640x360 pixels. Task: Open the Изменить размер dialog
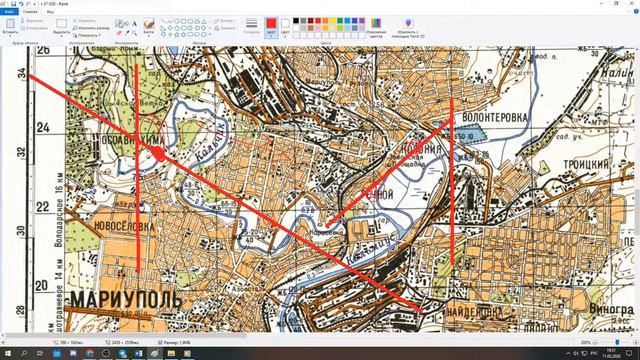point(91,28)
